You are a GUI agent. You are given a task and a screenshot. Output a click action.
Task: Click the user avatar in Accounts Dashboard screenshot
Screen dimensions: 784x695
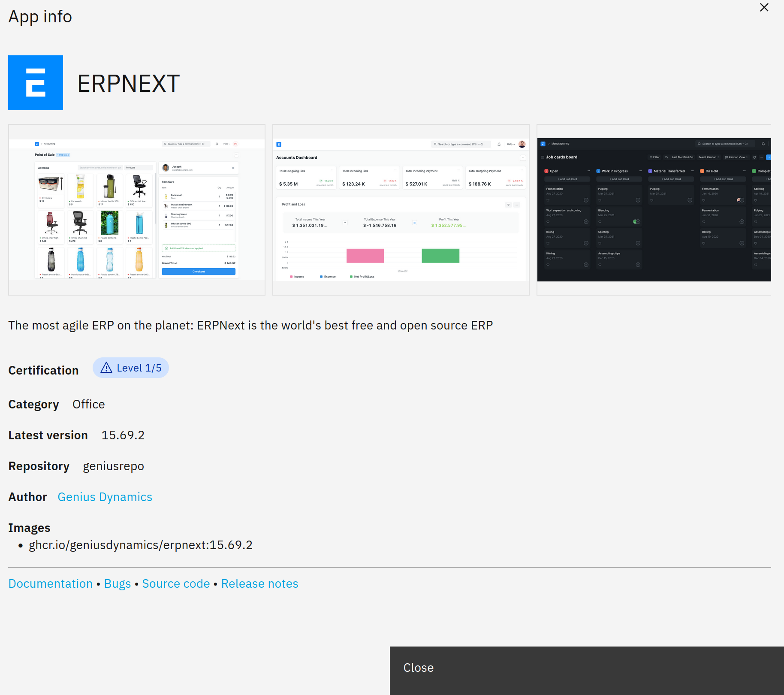[522, 144]
